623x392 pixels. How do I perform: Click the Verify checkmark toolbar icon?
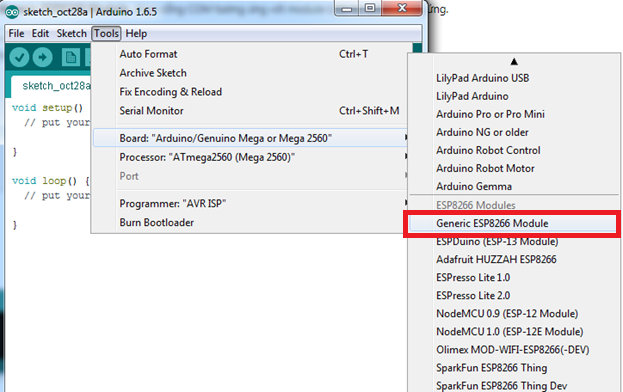click(x=19, y=58)
